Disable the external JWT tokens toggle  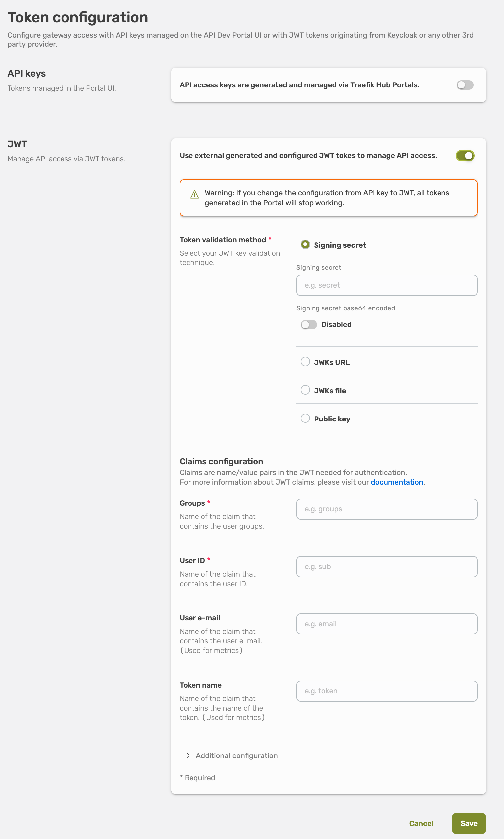[x=466, y=156]
